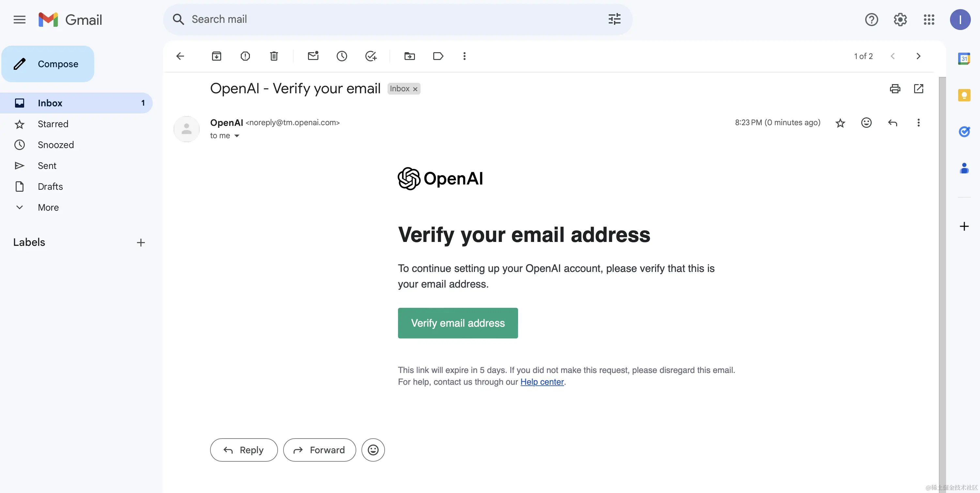This screenshot has width=980, height=493.
Task: Open the Sent folder
Action: tap(47, 166)
